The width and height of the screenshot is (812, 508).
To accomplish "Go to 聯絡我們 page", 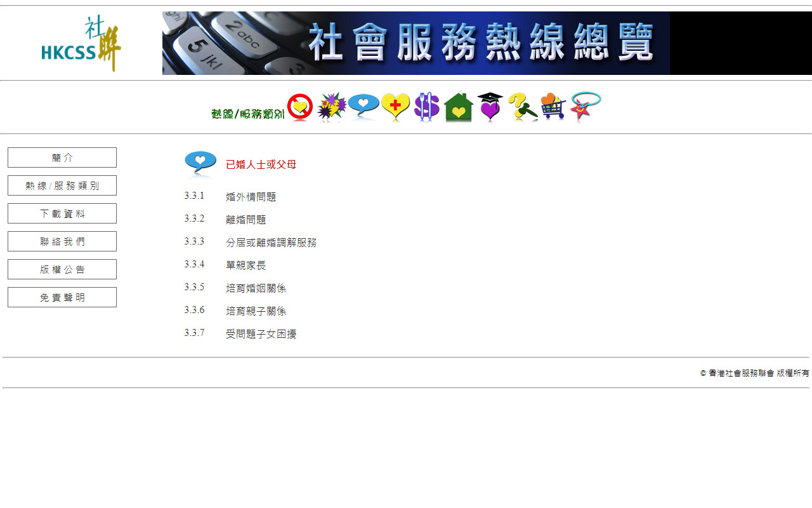I will [62, 241].
